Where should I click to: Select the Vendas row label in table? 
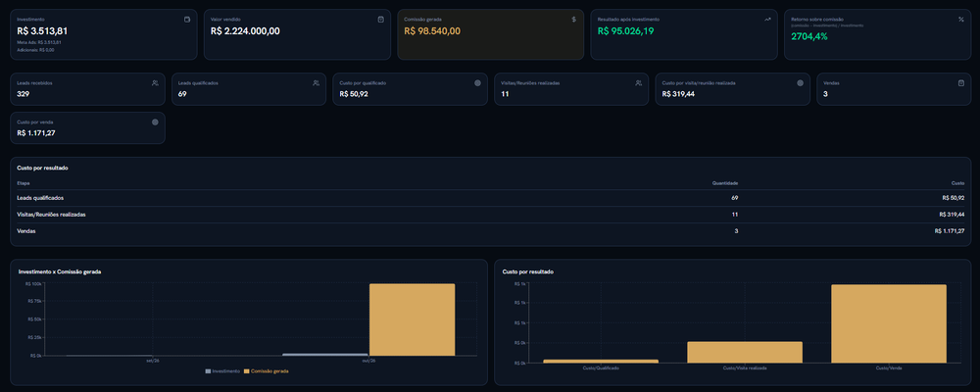[25, 230]
